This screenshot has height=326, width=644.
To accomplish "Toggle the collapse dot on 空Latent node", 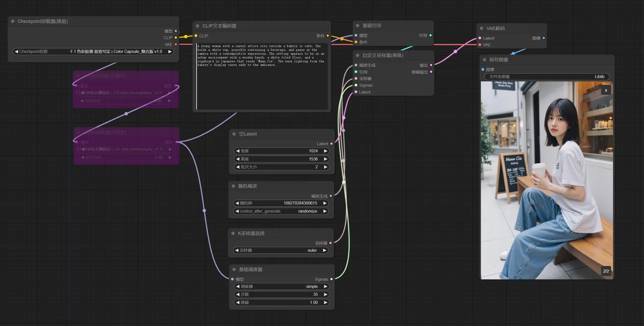I will coord(234,134).
